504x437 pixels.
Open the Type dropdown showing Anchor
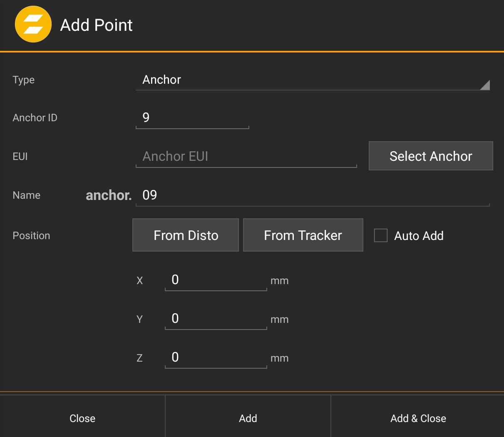tap(312, 80)
